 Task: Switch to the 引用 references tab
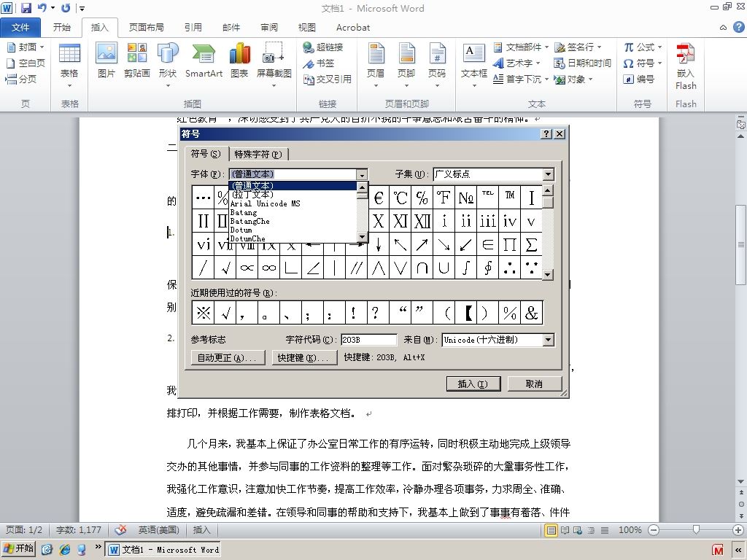tap(193, 28)
